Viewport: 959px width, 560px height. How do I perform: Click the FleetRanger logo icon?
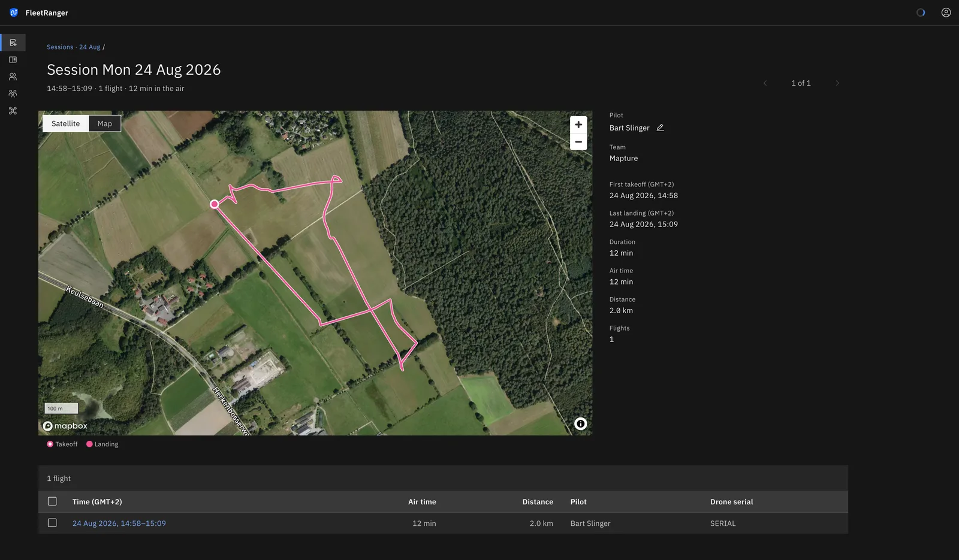coord(14,13)
